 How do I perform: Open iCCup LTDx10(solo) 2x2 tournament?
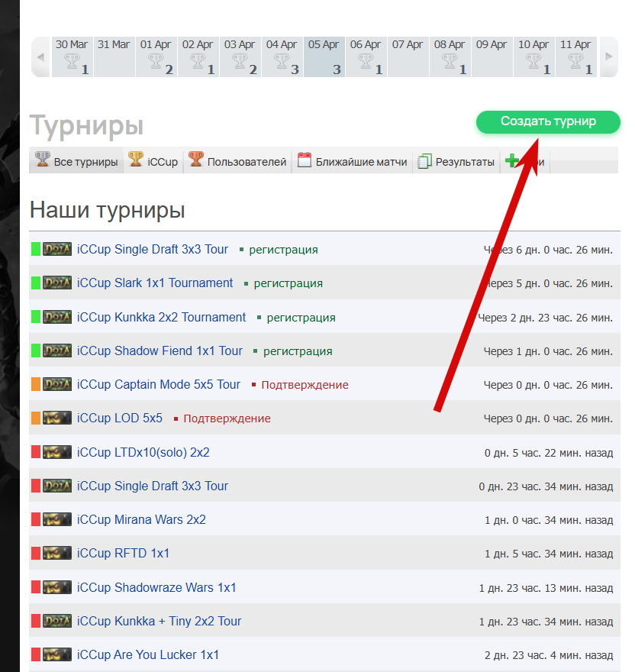[143, 453]
